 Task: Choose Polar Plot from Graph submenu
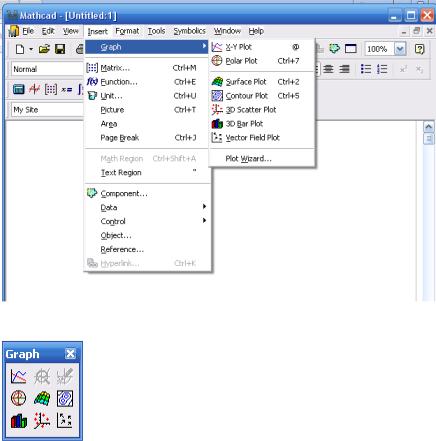pos(262,61)
